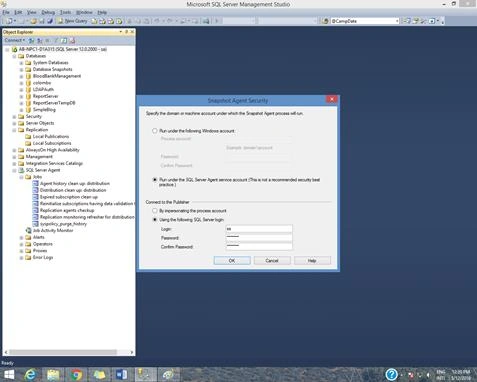477x382 pixels.
Task: Click the Replication agents checkup job
Action: [x=67, y=210]
